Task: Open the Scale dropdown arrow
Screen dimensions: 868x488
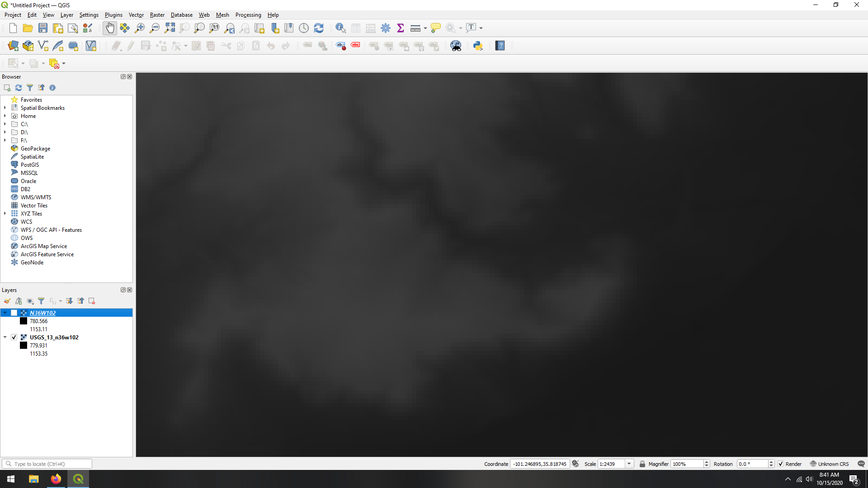Action: point(629,464)
